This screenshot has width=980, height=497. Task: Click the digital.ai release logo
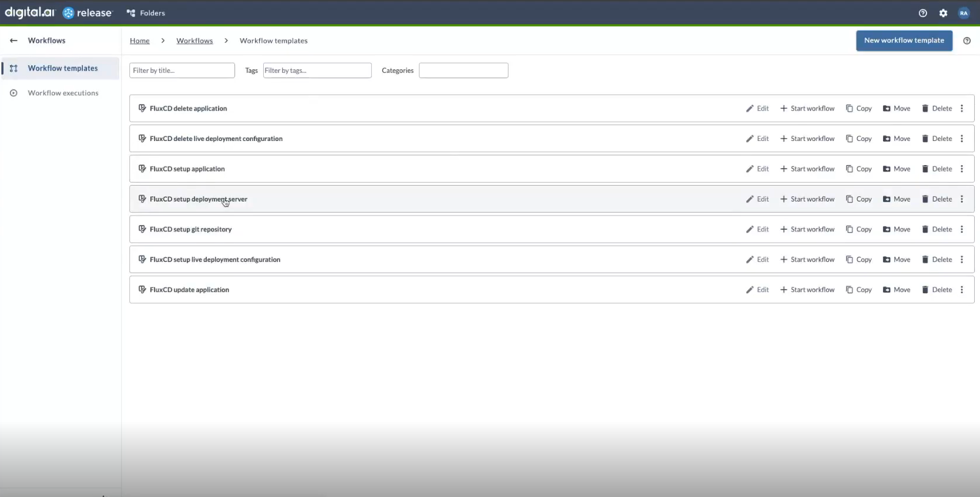coord(58,12)
